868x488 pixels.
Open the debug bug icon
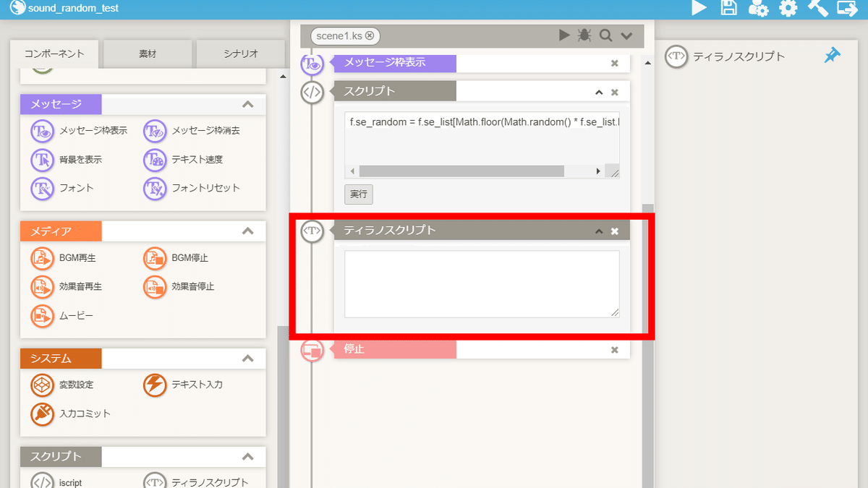click(x=584, y=35)
